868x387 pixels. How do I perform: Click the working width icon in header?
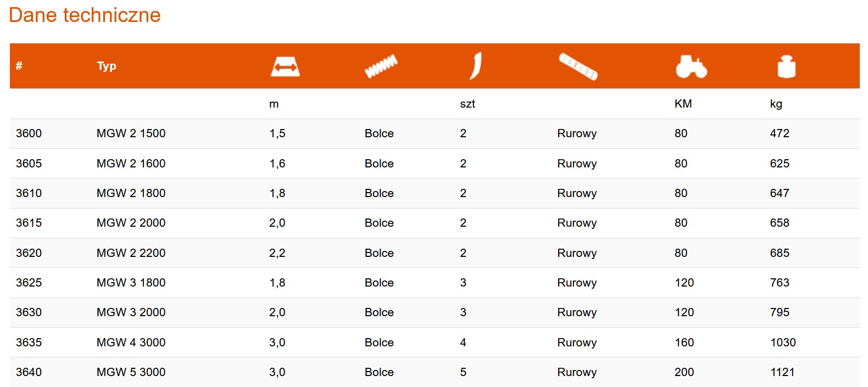pos(285,66)
